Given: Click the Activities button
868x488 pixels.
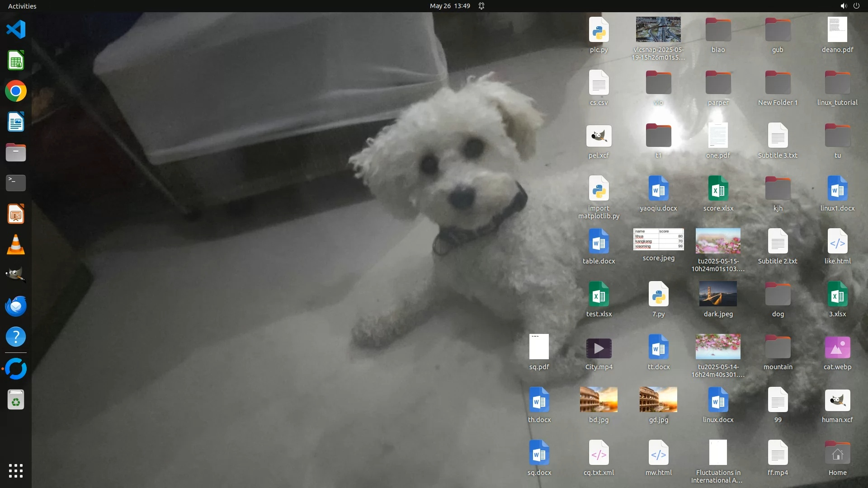Looking at the screenshot, I should coord(22,6).
